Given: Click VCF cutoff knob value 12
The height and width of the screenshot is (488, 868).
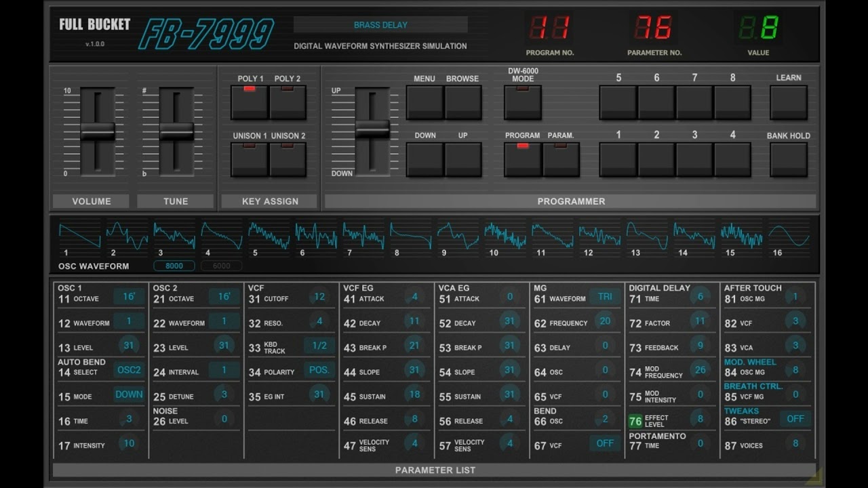Looking at the screenshot, I should (x=319, y=297).
